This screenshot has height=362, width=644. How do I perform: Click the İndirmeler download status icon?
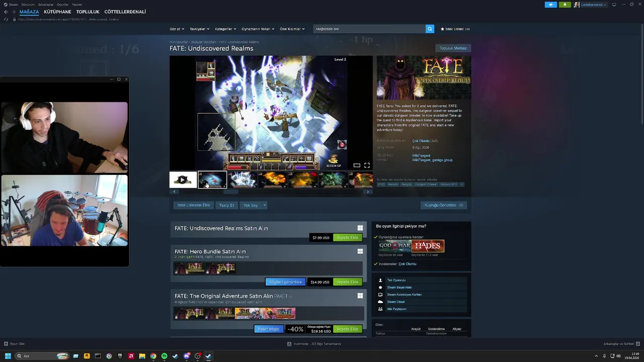[x=289, y=344]
